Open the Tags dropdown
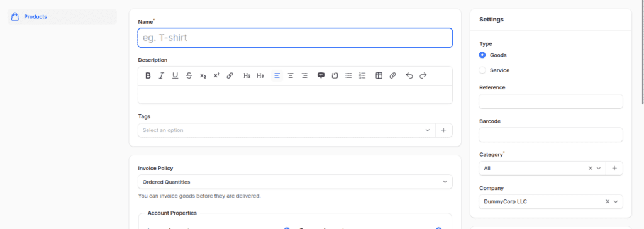This screenshot has width=644, height=229. click(287, 130)
